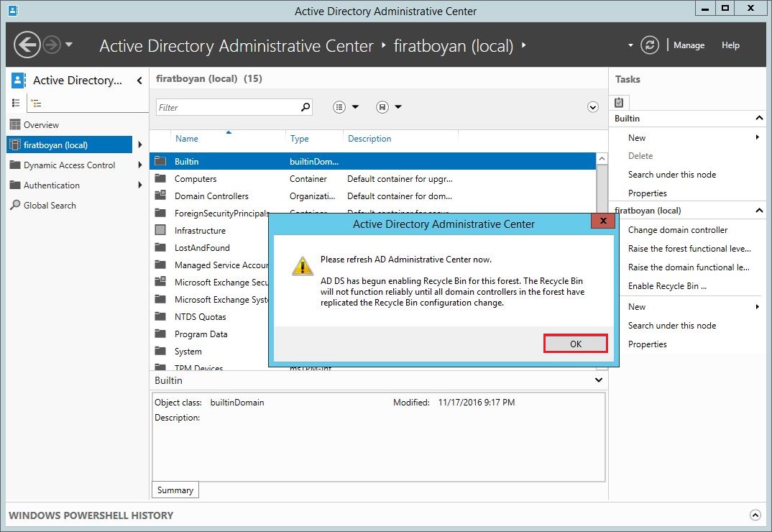Click the Infrastructure object icon
The image size is (772, 532).
point(160,229)
